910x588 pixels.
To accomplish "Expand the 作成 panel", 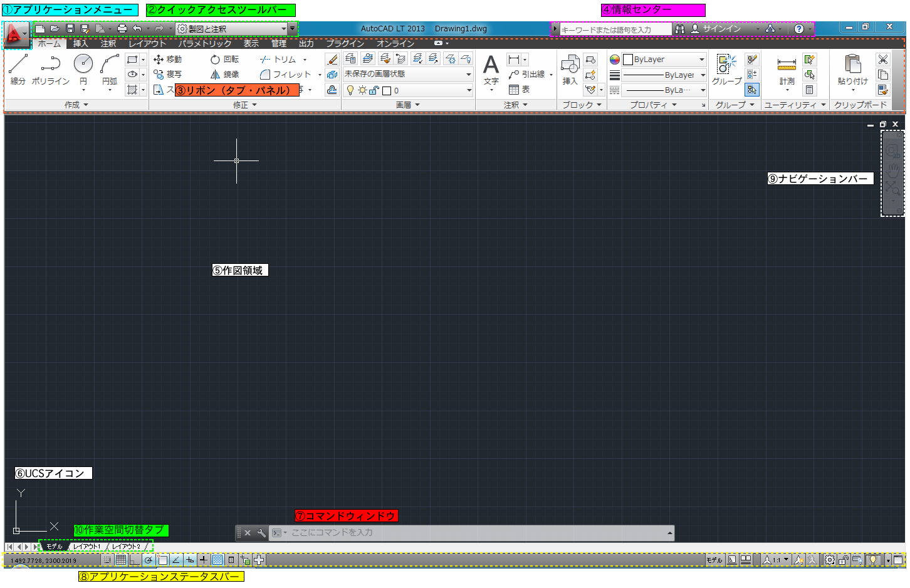I will pos(76,105).
